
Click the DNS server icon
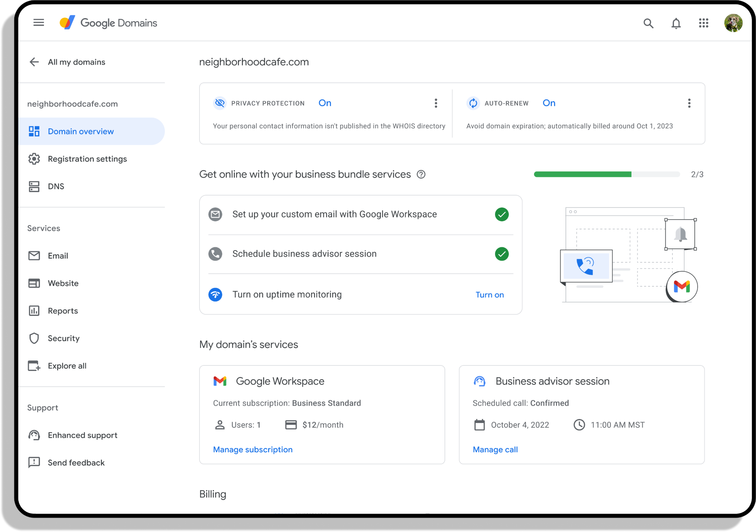tap(34, 186)
